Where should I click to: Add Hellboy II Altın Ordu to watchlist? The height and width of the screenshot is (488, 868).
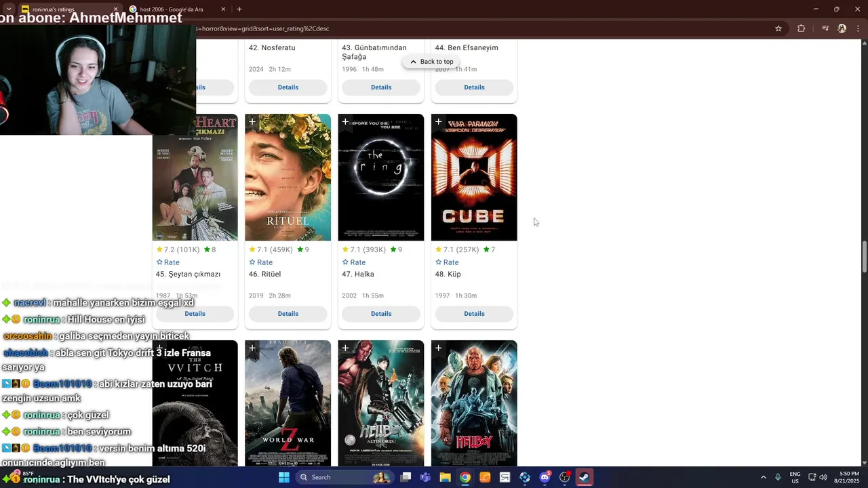[345, 348]
